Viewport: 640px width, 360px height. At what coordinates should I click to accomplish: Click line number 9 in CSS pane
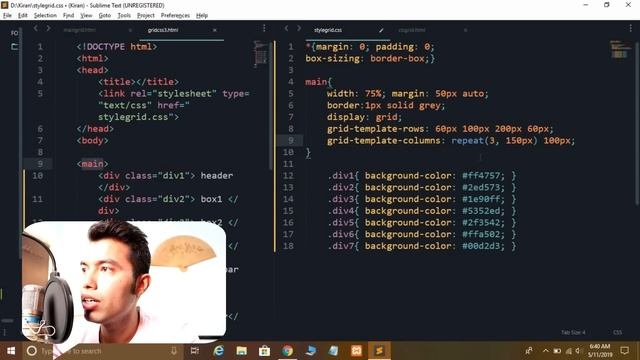(291, 140)
